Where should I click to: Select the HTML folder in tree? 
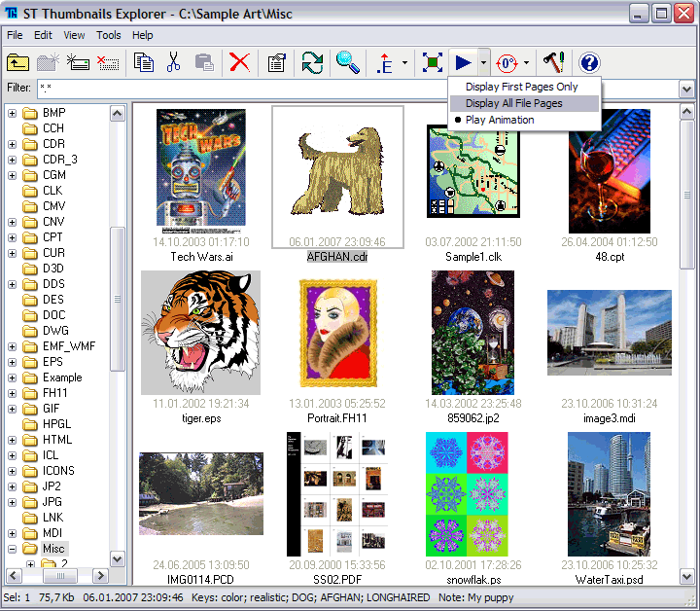coord(56,440)
